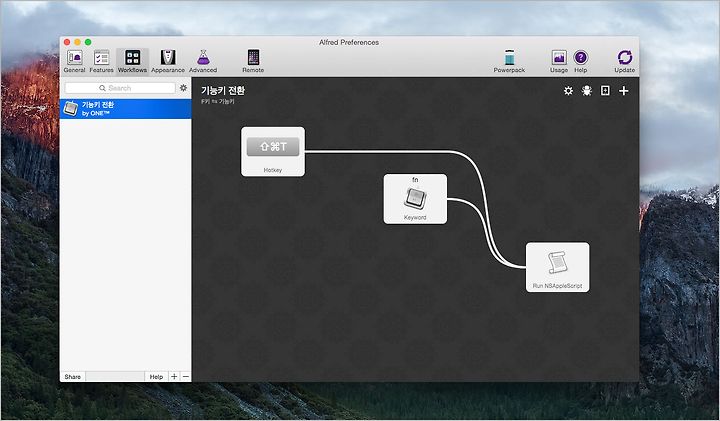Select the Run NSAppleScript node
This screenshot has height=421, width=720.
[x=557, y=267]
